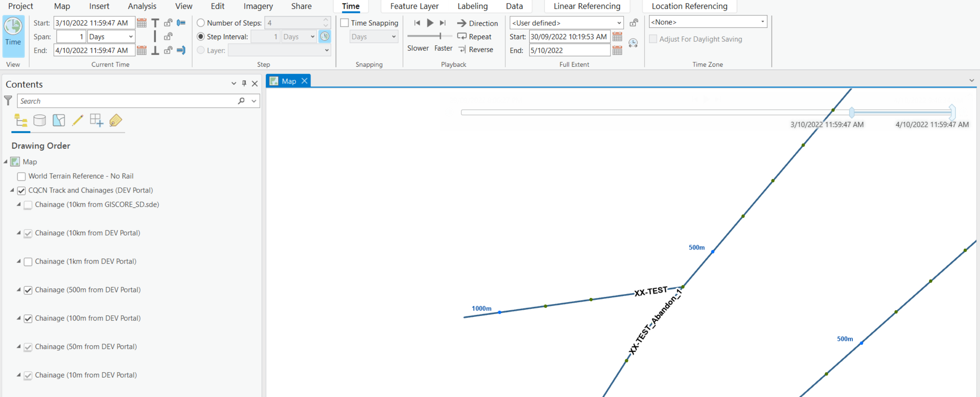Select the Number of Steps radio button
This screenshot has width=980, height=397.
tap(200, 23)
